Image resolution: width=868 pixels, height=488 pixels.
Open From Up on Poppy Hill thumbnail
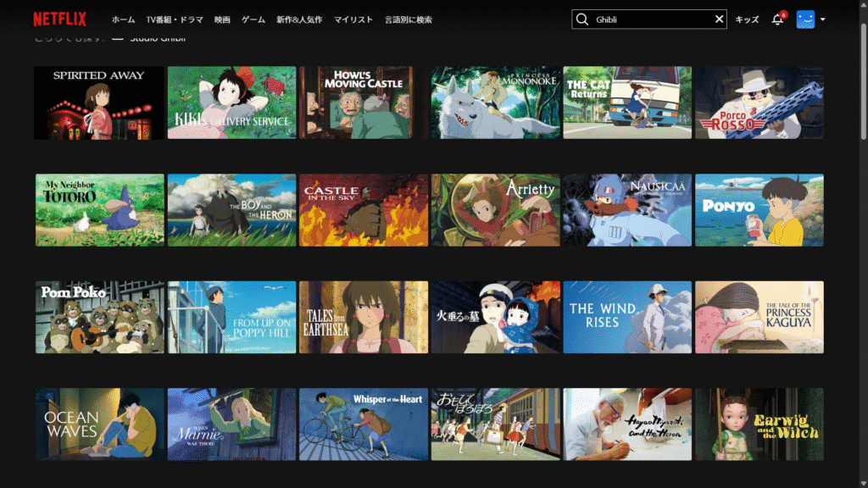point(232,317)
